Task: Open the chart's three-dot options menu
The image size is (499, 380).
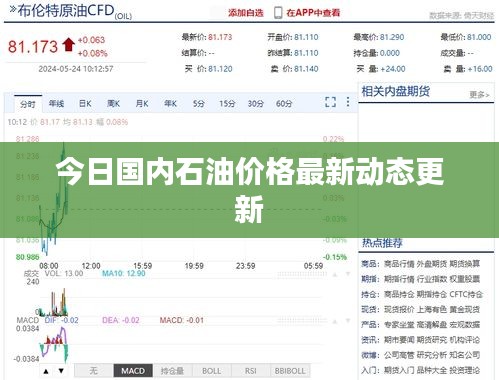Action: pos(348,102)
